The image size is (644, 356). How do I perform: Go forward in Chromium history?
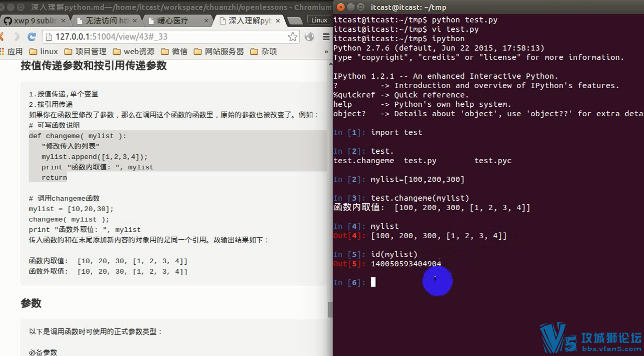[x=17, y=37]
